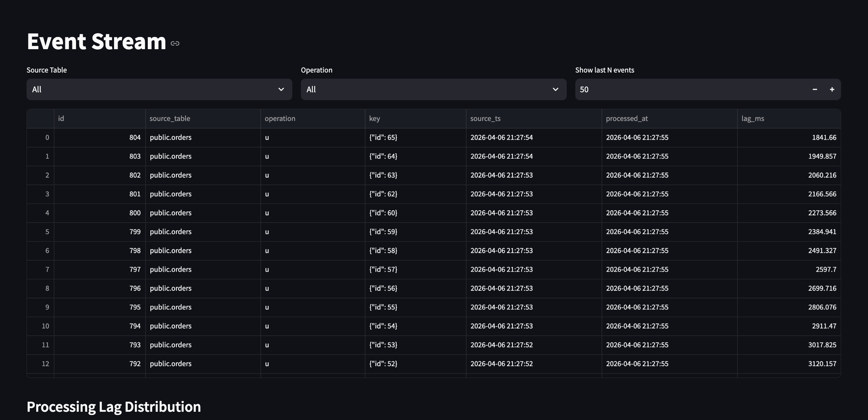Select id cell 795
Viewport: 868px width, 420px height.
[100, 307]
